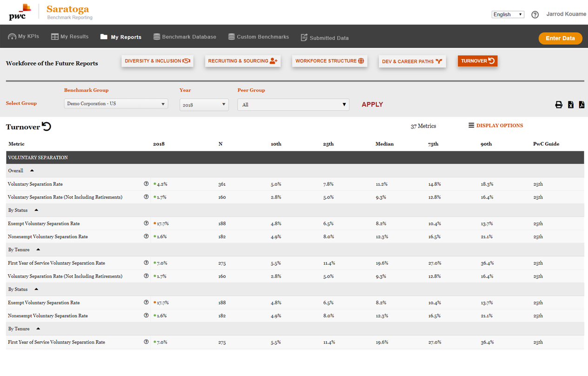Export the report to PDF

pyautogui.click(x=581, y=105)
